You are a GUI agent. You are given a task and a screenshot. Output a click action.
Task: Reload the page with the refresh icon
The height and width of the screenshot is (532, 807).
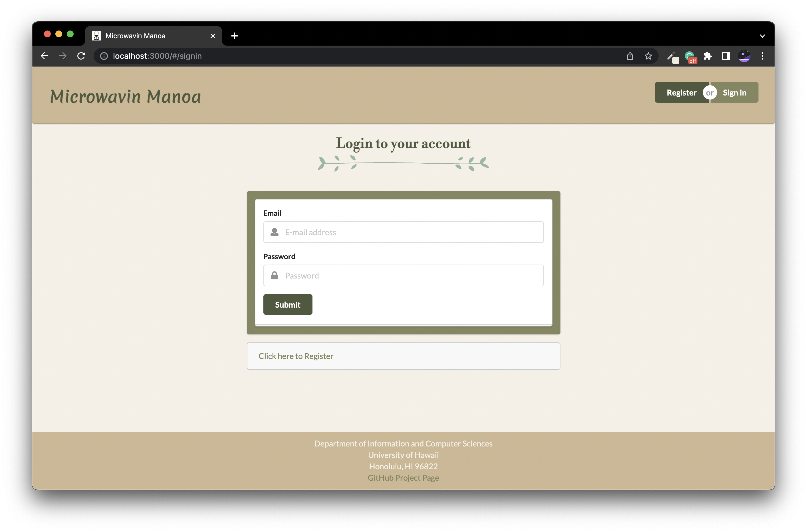(81, 56)
